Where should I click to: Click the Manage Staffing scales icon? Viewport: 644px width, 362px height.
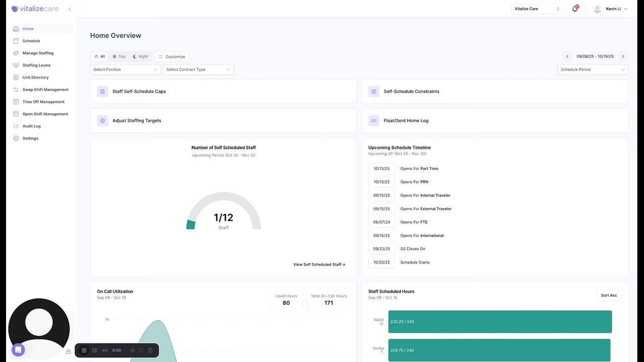click(16, 53)
